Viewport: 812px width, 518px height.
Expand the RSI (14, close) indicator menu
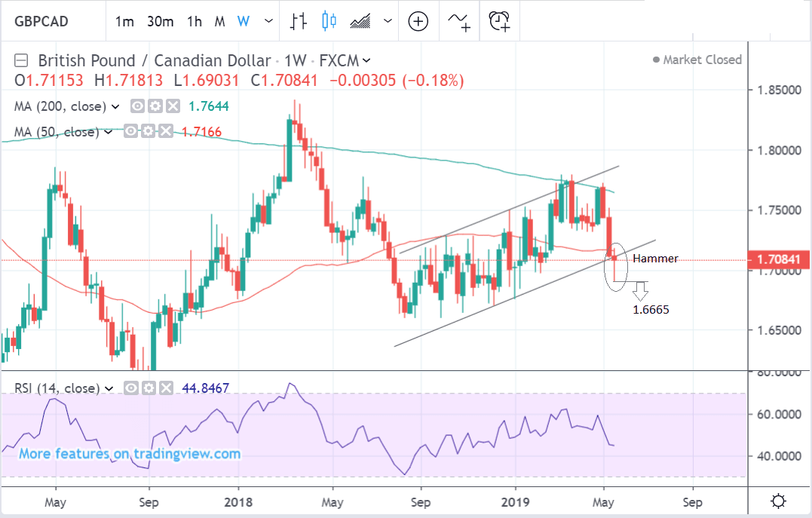pos(110,388)
